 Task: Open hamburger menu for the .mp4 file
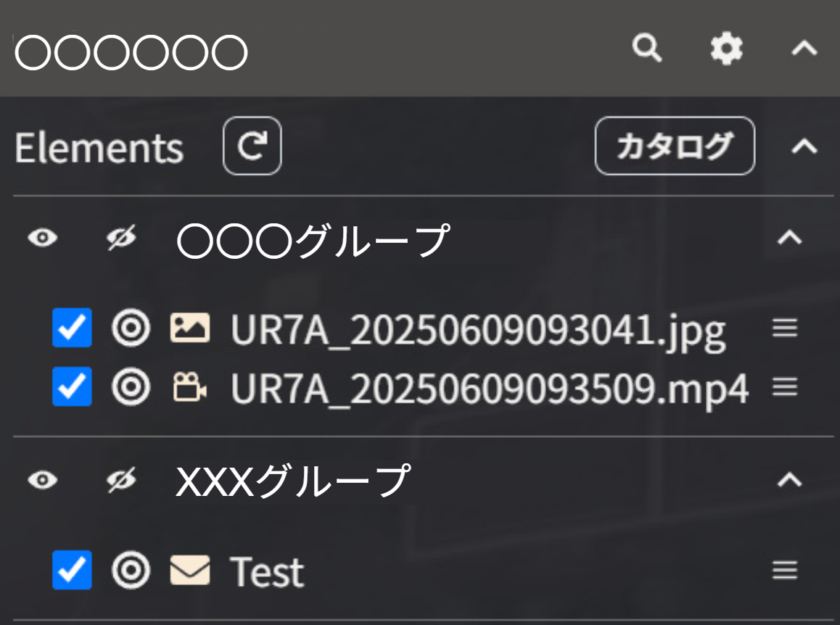(785, 387)
